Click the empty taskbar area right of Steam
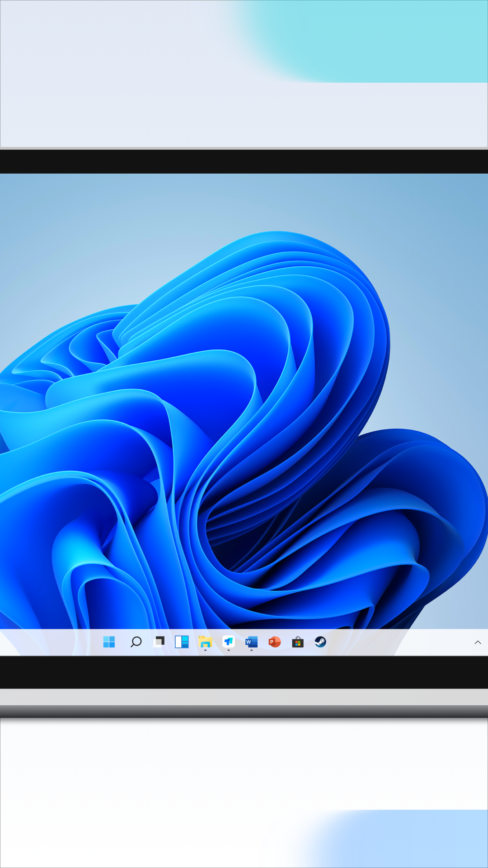 (x=398, y=642)
